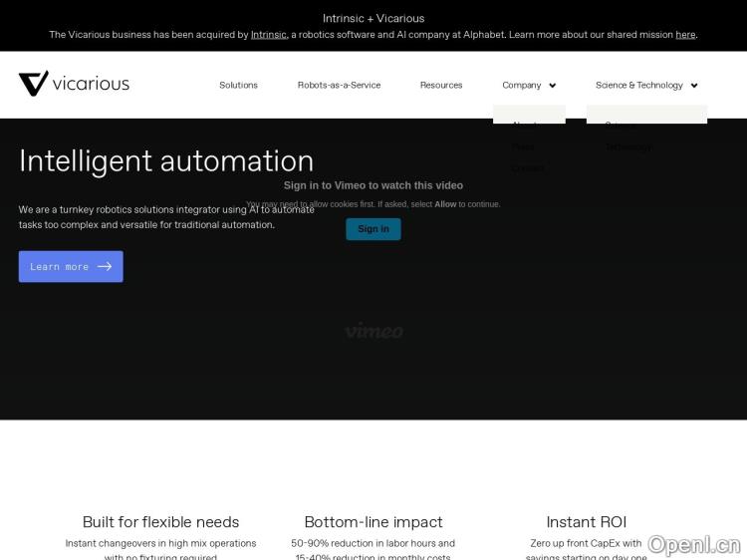Open the Resources navigation item
Viewport: 747px width, 560px height.
[441, 86]
